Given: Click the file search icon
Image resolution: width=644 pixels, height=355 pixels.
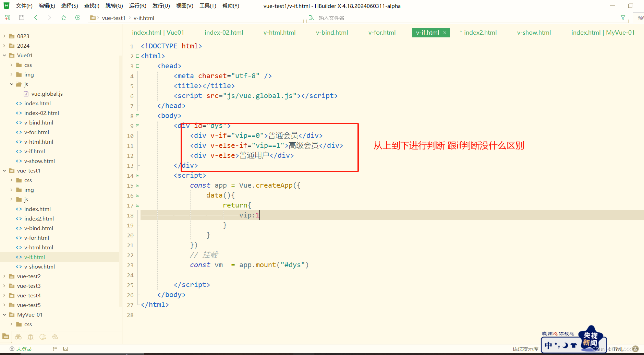Looking at the screenshot, I should (x=311, y=18).
